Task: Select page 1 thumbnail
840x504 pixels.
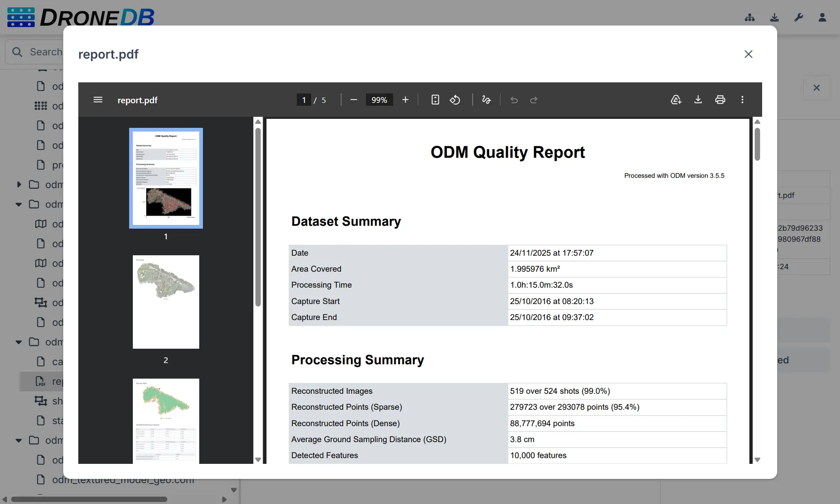Action: (166, 178)
